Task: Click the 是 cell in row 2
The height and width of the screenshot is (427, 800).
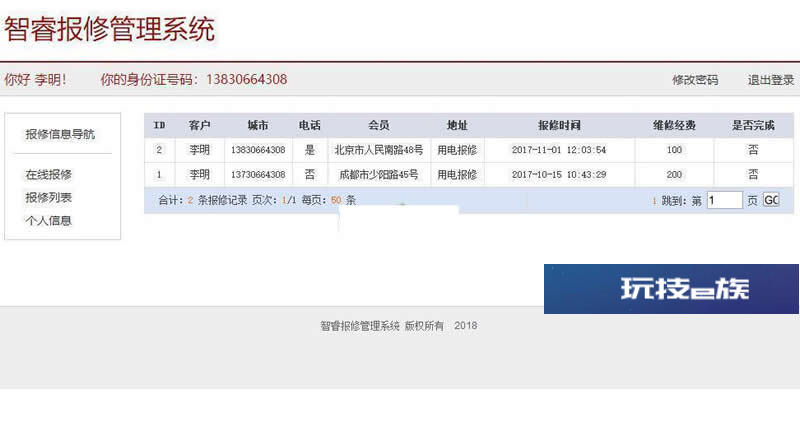Action: coord(310,150)
